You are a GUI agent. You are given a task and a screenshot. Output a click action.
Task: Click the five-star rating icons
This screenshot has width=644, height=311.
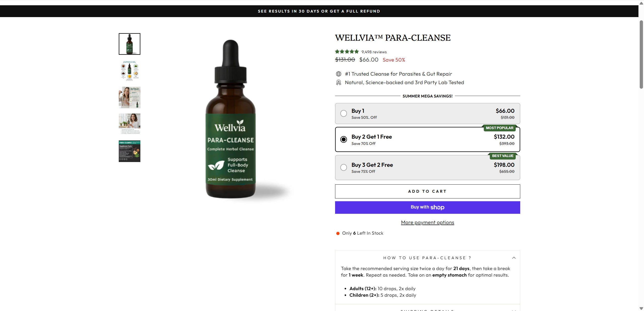(347, 52)
